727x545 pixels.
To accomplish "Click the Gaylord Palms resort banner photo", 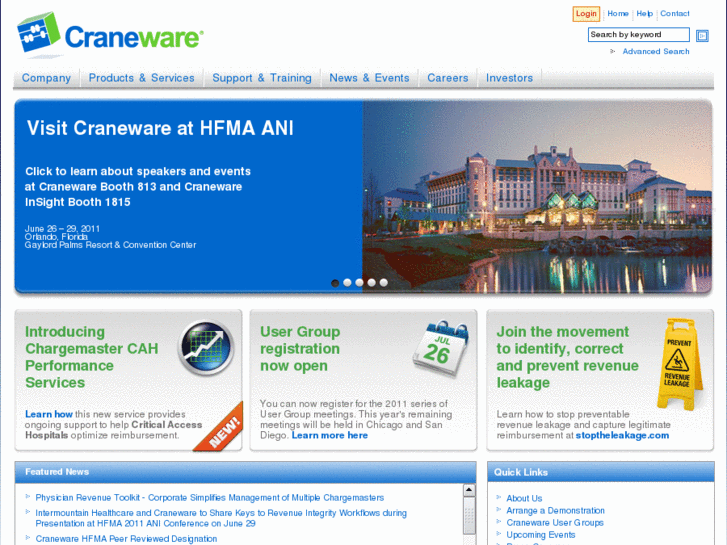I will tap(537, 197).
